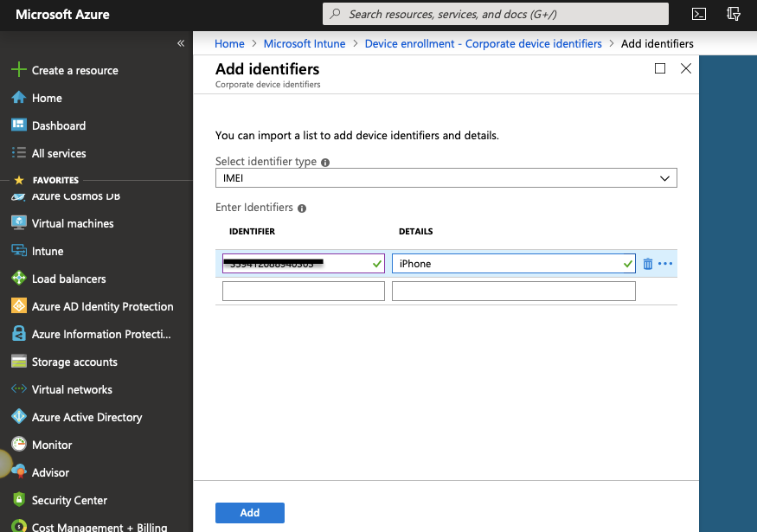
Task: Go to Home breadcrumb
Action: [x=229, y=43]
